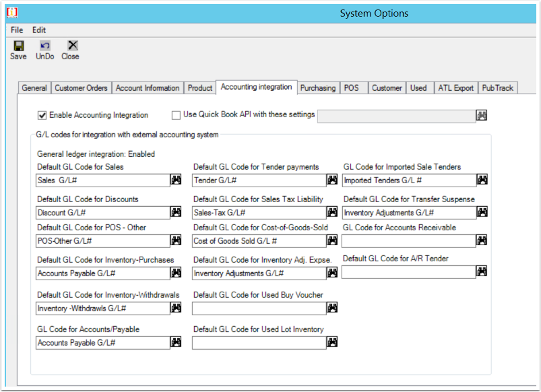Click the POS-Other G/L# input field
The height and width of the screenshot is (392, 541).
pos(103,241)
